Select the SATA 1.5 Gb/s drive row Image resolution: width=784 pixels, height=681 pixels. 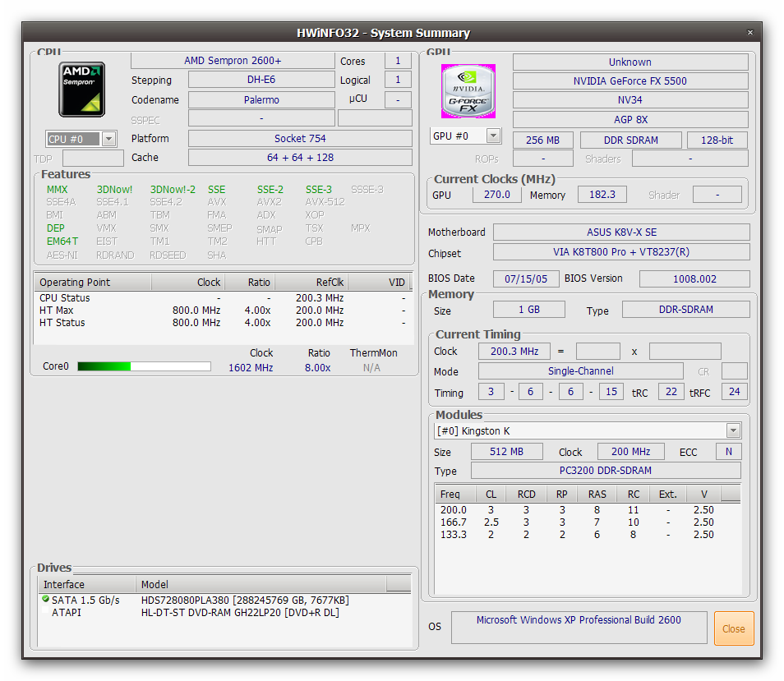(224, 600)
